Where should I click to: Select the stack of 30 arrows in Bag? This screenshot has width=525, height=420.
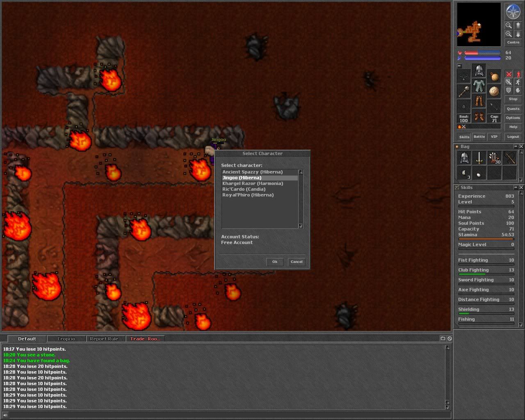click(494, 158)
